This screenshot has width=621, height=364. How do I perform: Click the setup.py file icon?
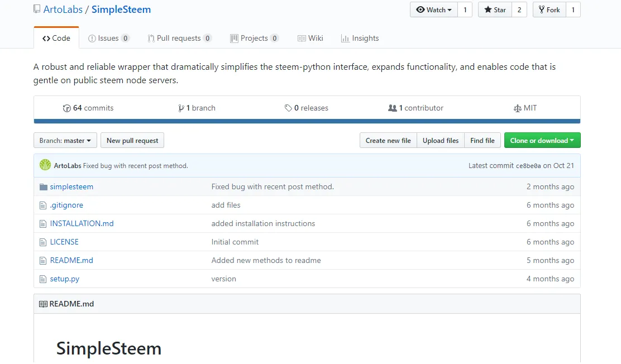(x=43, y=279)
